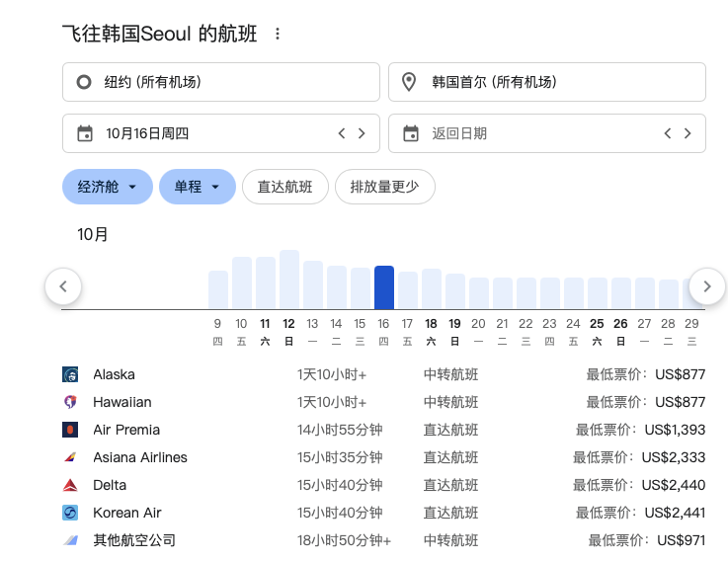Viewport: 728px width, 561px height.
Task: Expand the 单程 trip type dropdown
Action: (197, 187)
